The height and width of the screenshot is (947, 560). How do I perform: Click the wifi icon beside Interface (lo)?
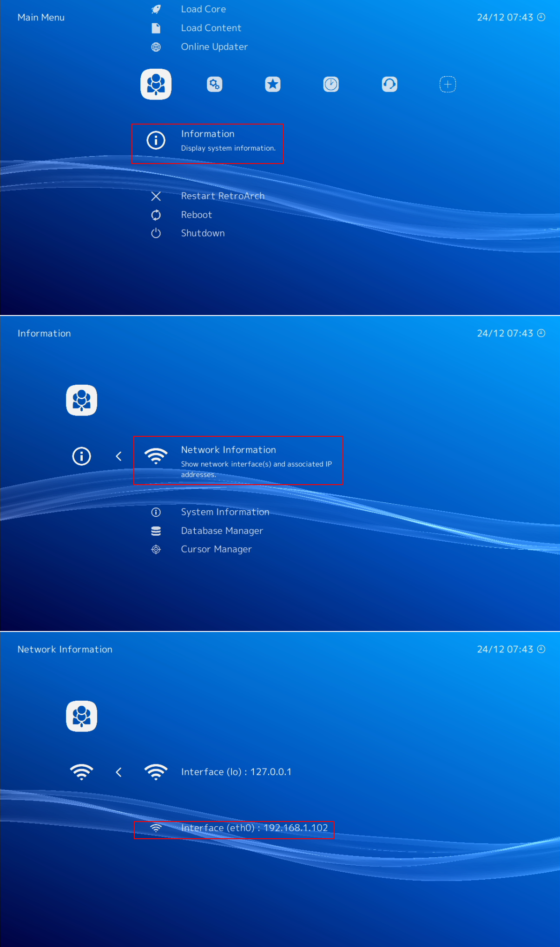tap(156, 772)
